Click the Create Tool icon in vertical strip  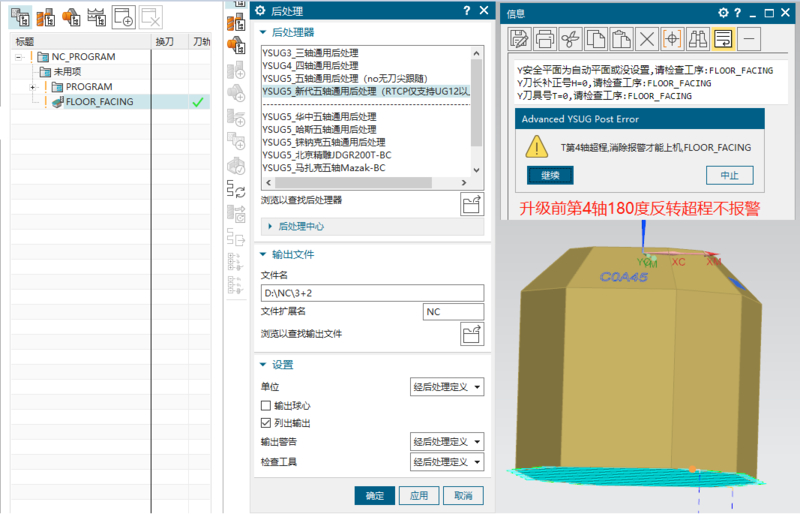click(236, 70)
